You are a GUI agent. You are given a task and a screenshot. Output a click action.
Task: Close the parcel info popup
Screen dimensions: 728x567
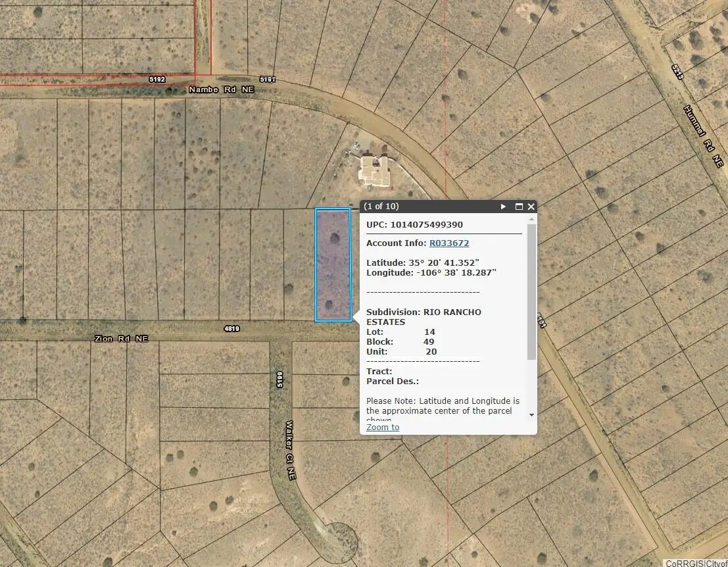click(531, 207)
